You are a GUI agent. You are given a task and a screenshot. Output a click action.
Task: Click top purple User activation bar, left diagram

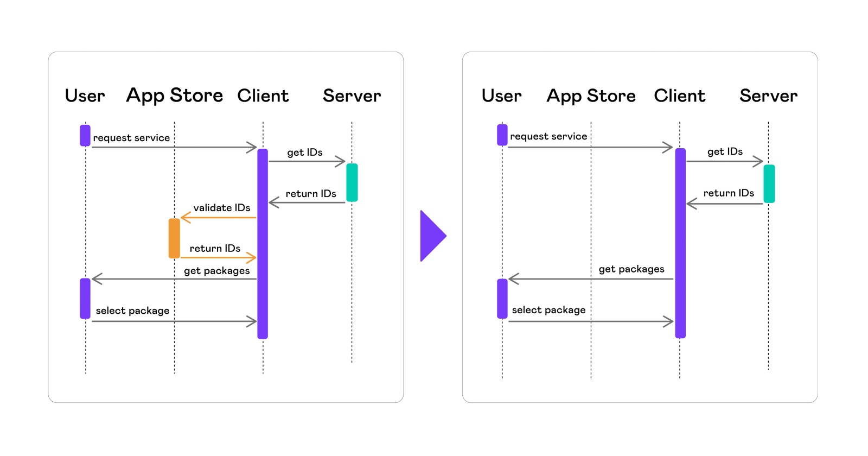(x=85, y=136)
